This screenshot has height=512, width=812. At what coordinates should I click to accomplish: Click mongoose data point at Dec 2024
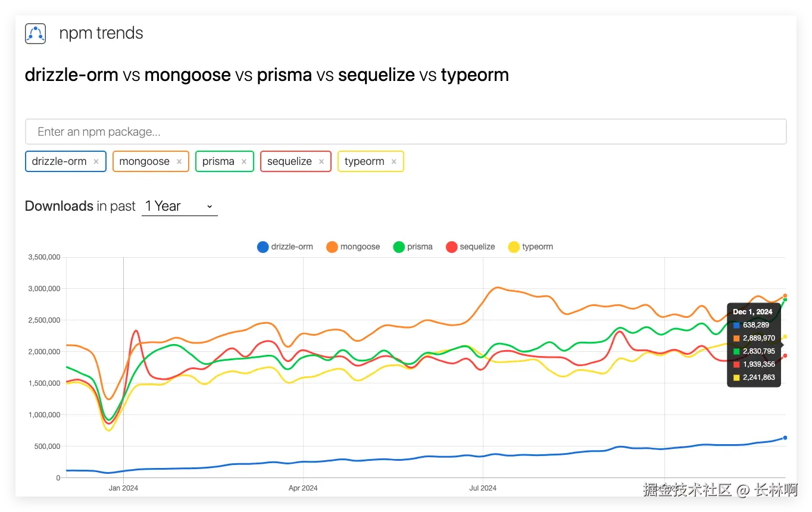point(785,295)
